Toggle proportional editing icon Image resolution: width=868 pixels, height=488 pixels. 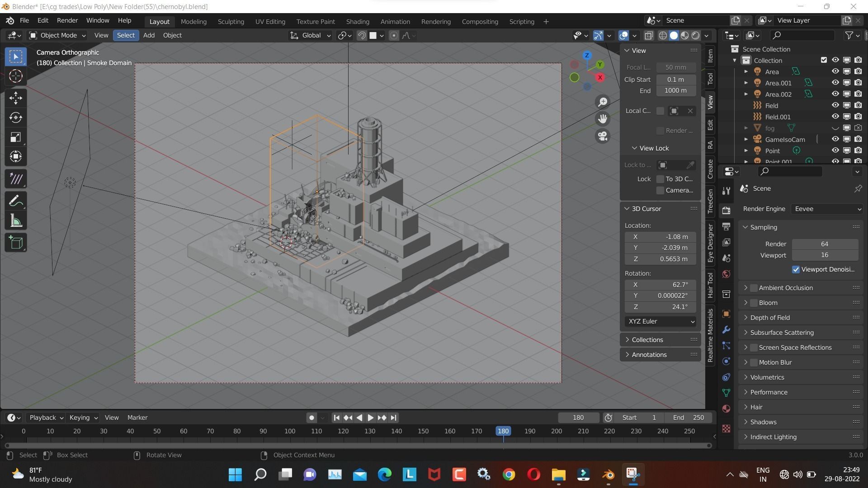pos(394,35)
